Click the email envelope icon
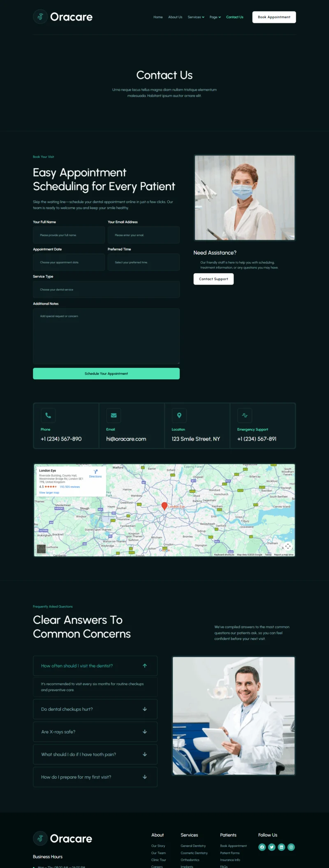The width and height of the screenshot is (329, 868). point(114,415)
